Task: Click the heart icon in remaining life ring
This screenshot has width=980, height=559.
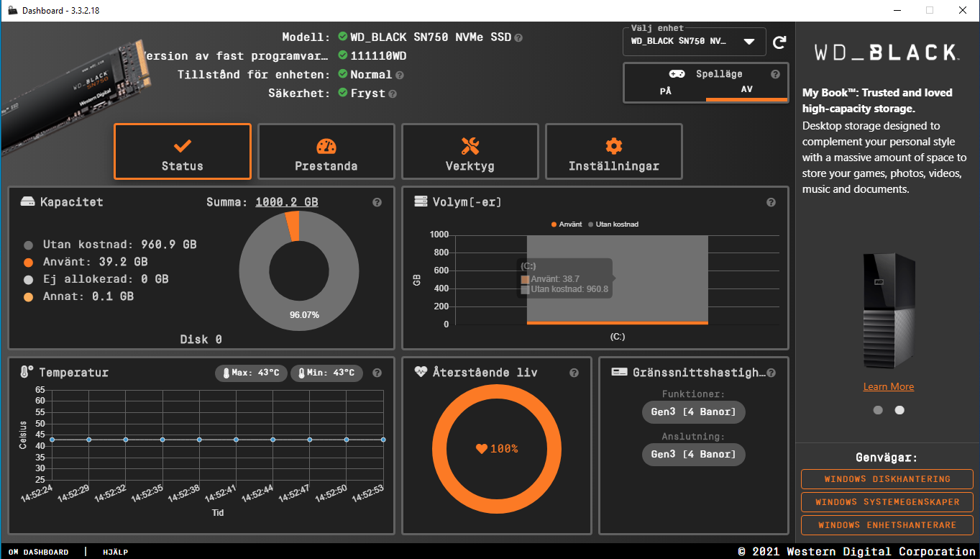Action: click(x=482, y=449)
